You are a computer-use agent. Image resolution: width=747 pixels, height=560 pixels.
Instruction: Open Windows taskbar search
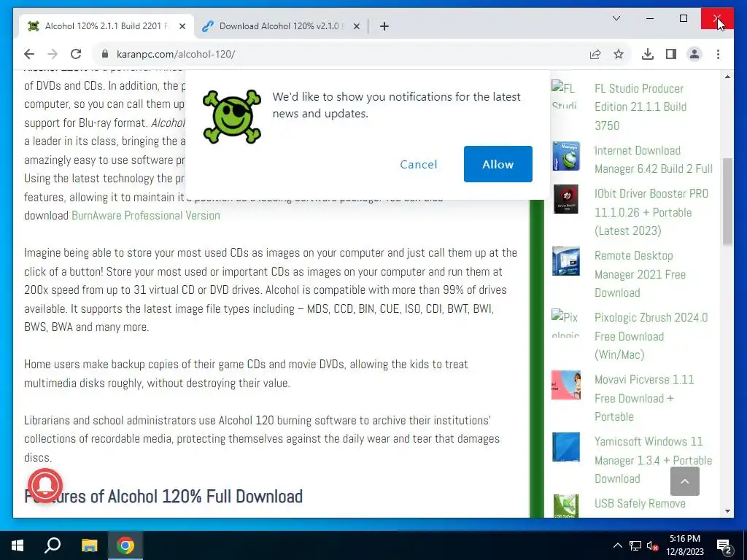[53, 545]
